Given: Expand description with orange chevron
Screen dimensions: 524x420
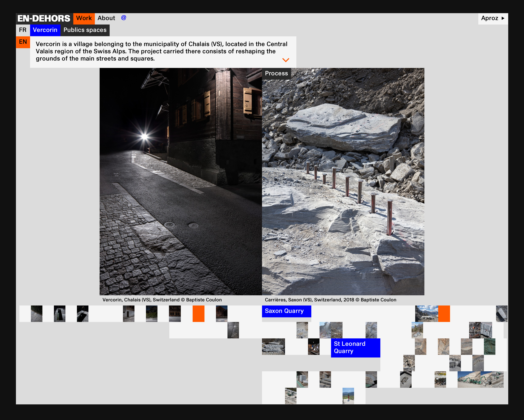Looking at the screenshot, I should [x=286, y=60].
